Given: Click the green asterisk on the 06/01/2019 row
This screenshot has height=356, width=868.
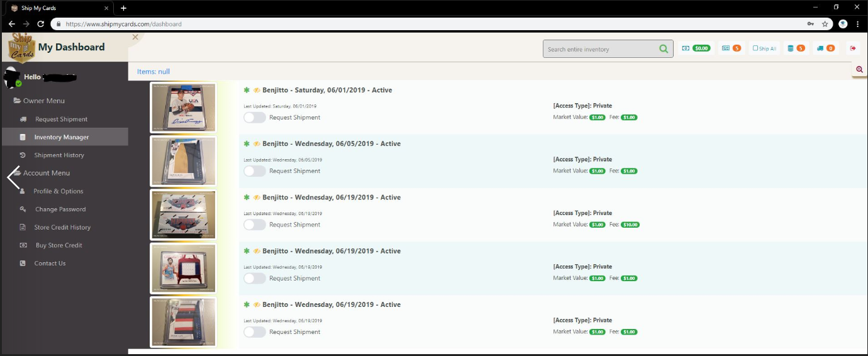Looking at the screenshot, I should click(247, 91).
